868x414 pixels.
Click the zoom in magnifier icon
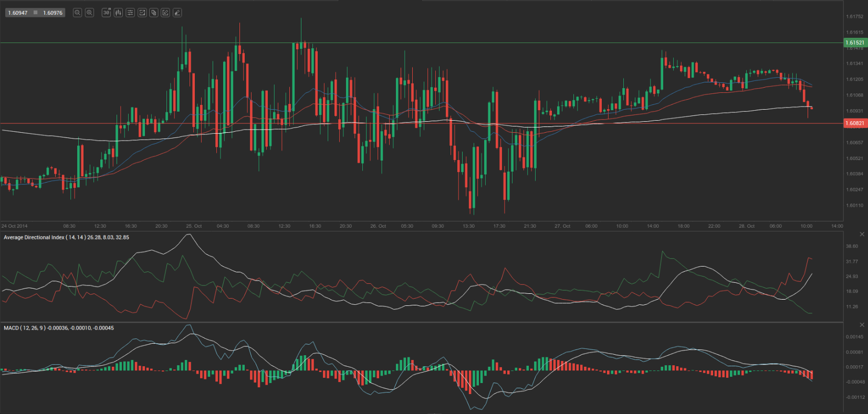click(89, 13)
